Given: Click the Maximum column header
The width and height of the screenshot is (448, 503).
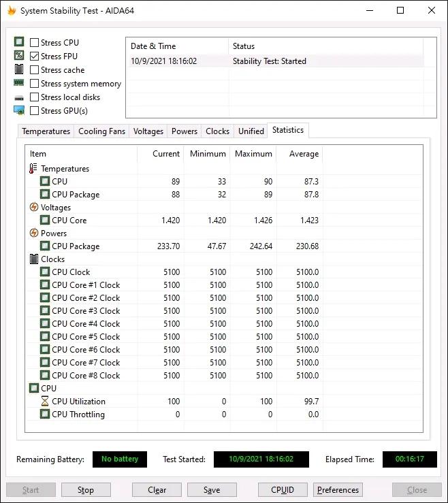Looking at the screenshot, I should 253,154.
